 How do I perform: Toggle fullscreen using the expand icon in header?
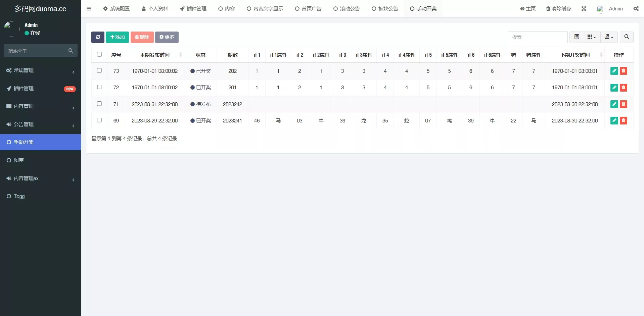(x=584, y=8)
